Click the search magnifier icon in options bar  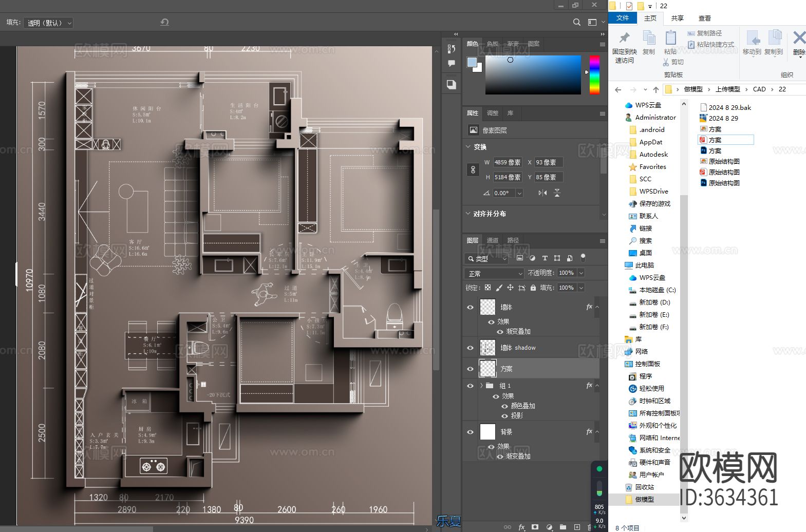click(577, 22)
